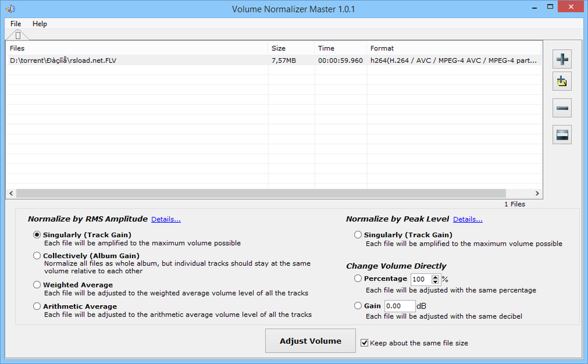Click the Gain dB input field
The width and height of the screenshot is (588, 364).
(x=400, y=306)
